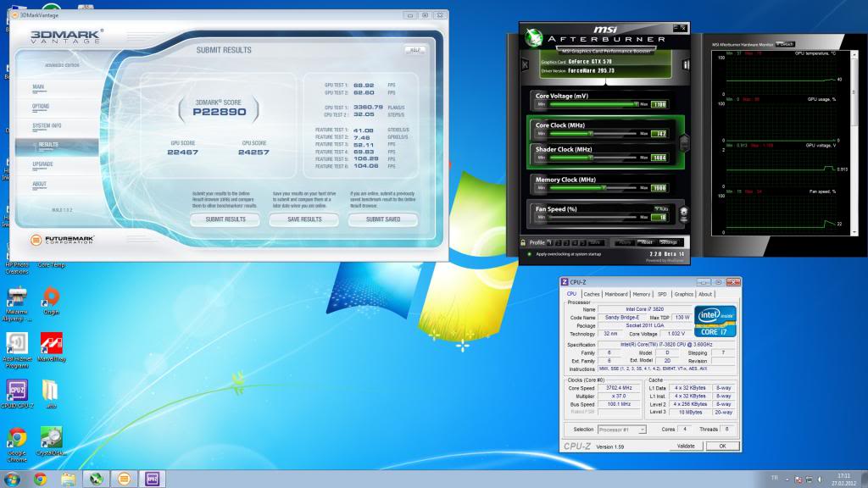Select the CPU-Z taskbar button
The width and height of the screenshot is (868, 488).
point(152,479)
